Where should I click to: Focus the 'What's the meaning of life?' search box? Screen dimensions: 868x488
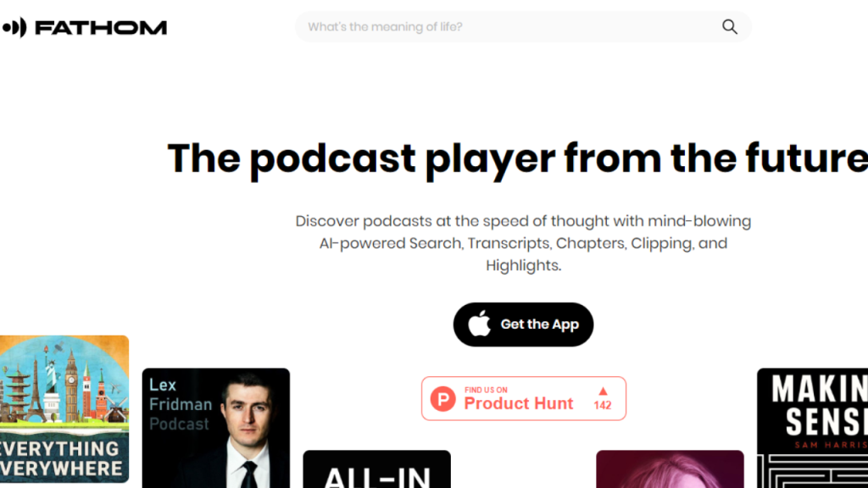[522, 26]
